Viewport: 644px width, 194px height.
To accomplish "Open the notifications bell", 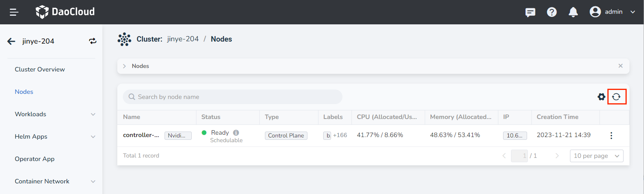I will pos(573,12).
